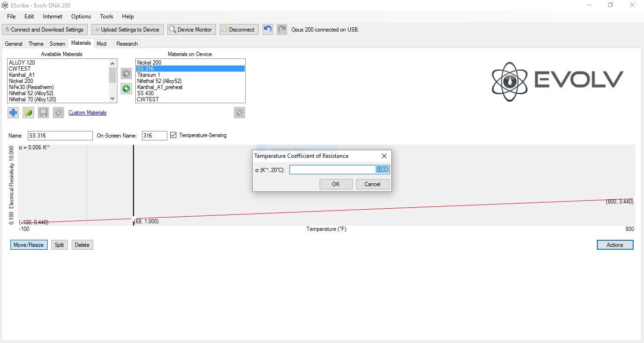
Task: Toggle the Temperature-Sensing checkbox
Action: (x=173, y=135)
